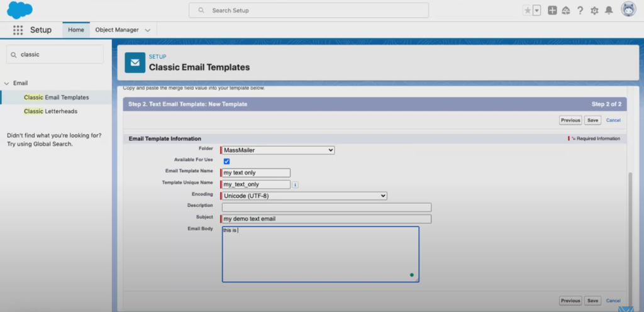Click the Salesforce cloud logo
This screenshot has width=644, height=312.
click(x=19, y=10)
